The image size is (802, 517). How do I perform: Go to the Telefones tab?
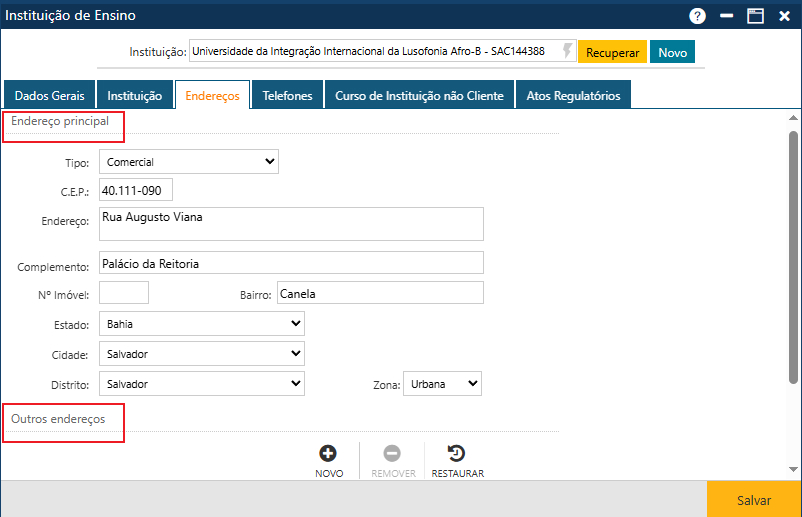tap(287, 95)
